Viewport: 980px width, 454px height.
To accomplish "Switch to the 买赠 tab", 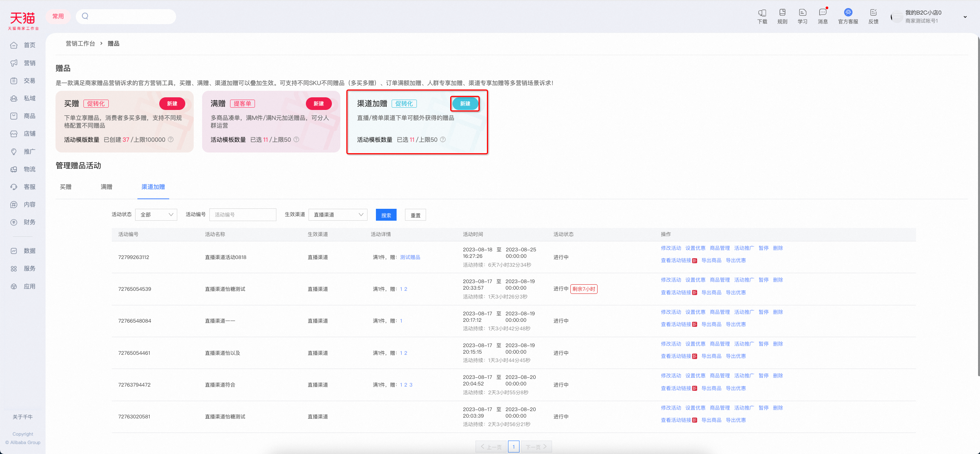I will pyautogui.click(x=65, y=187).
